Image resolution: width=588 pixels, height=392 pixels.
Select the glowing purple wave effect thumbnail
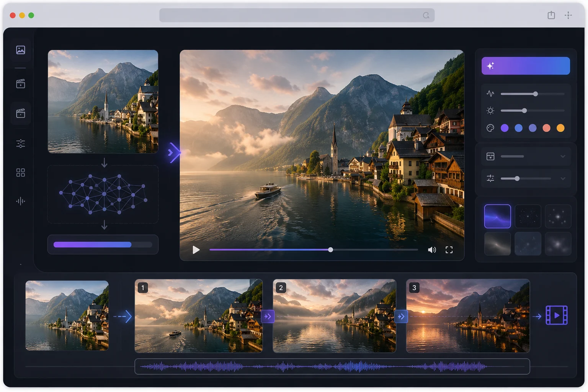(x=497, y=216)
